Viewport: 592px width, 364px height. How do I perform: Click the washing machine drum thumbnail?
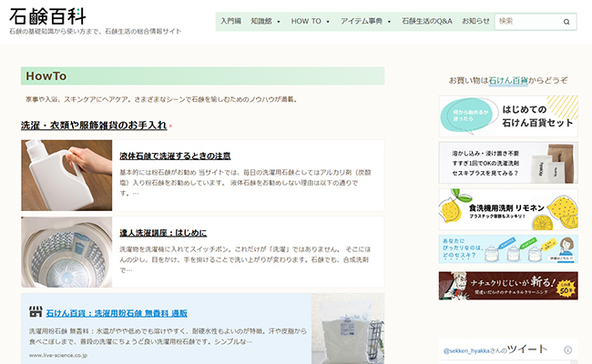point(66,252)
